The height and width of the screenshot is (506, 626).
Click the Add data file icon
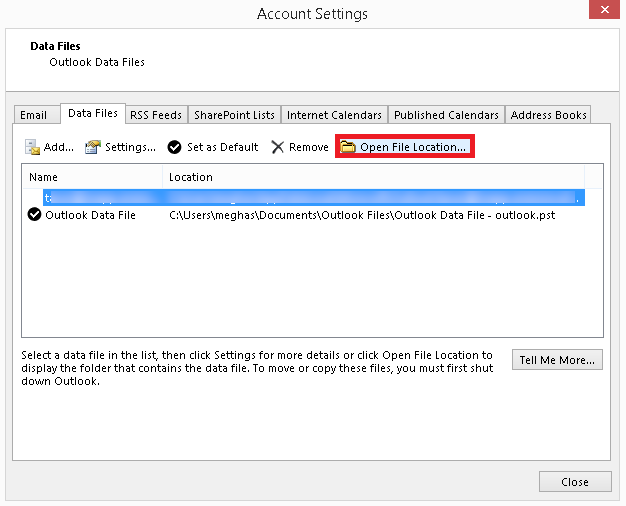(32, 147)
